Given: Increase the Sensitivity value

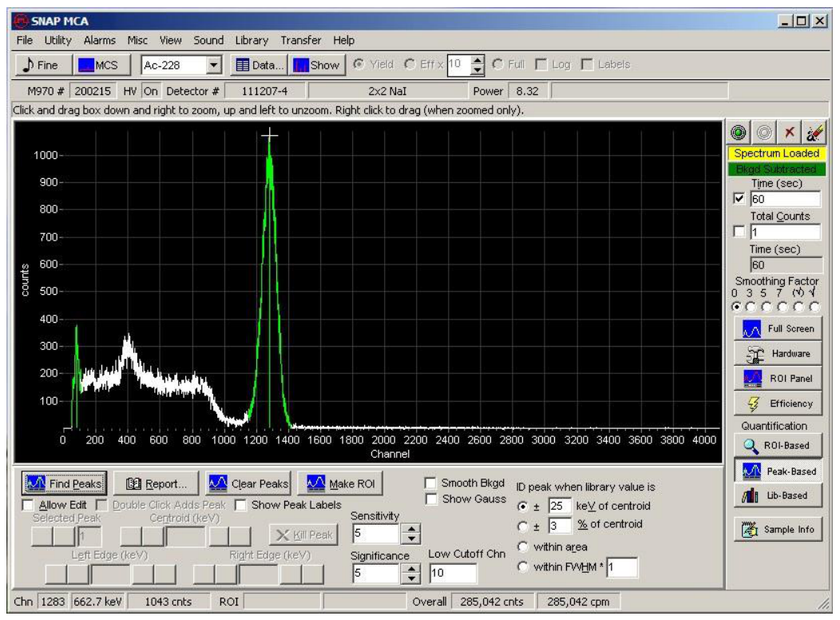Looking at the screenshot, I should click(411, 529).
